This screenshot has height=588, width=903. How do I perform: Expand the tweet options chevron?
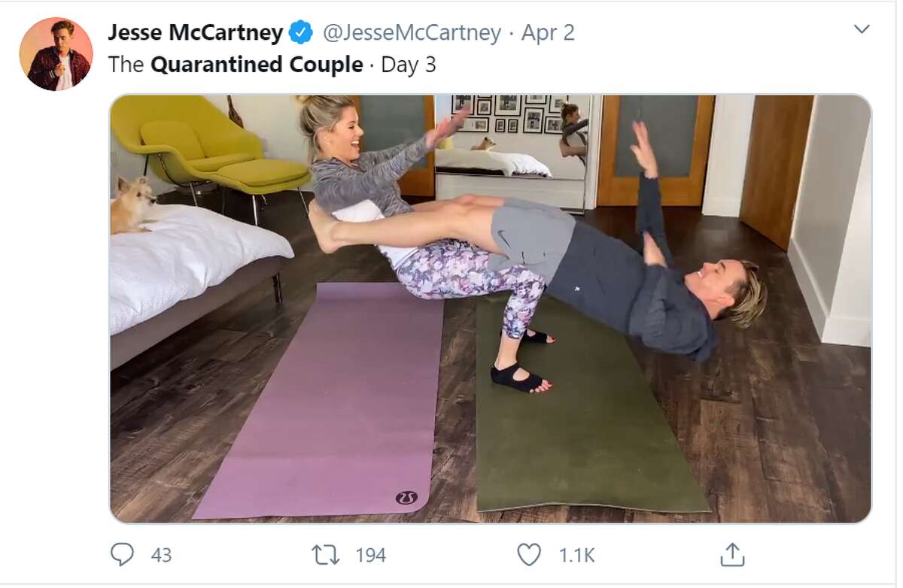click(x=862, y=30)
